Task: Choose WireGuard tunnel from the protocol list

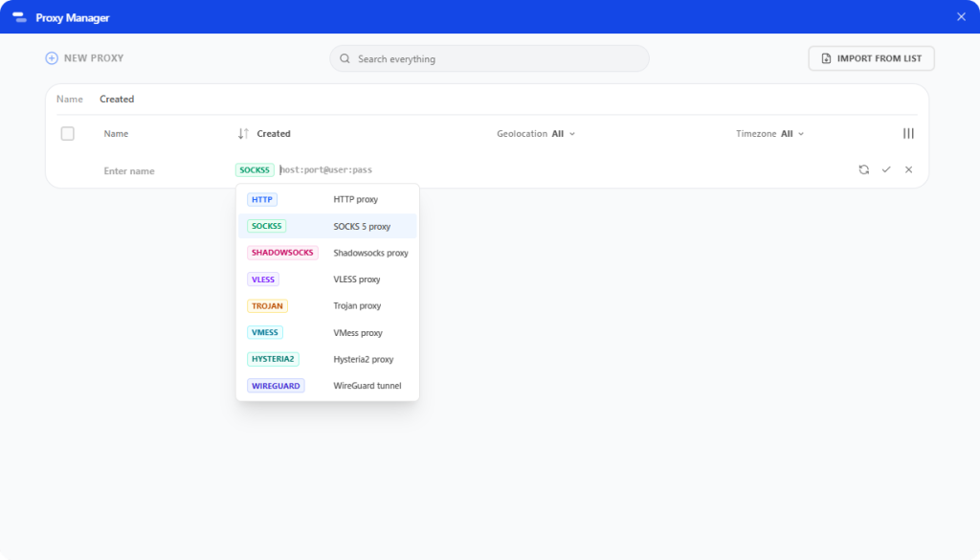Action: [325, 386]
